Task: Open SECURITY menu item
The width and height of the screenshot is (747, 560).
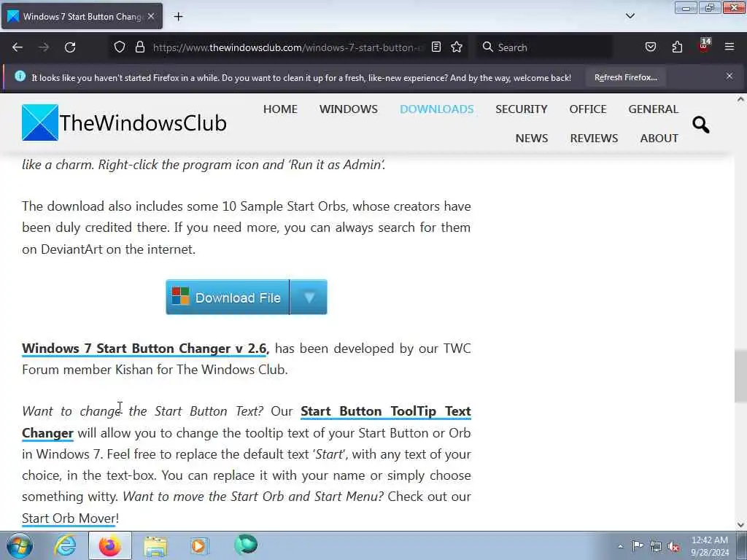Action: tap(521, 109)
